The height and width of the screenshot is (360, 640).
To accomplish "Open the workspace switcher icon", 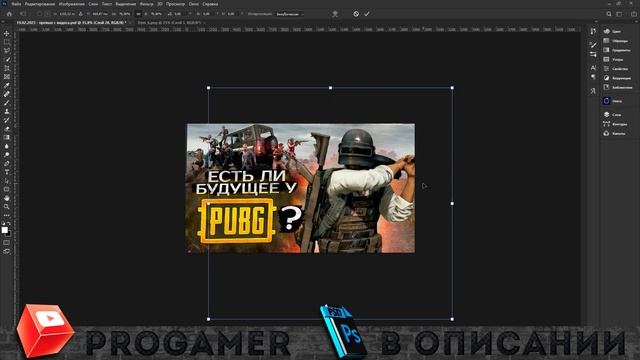I will point(619,14).
